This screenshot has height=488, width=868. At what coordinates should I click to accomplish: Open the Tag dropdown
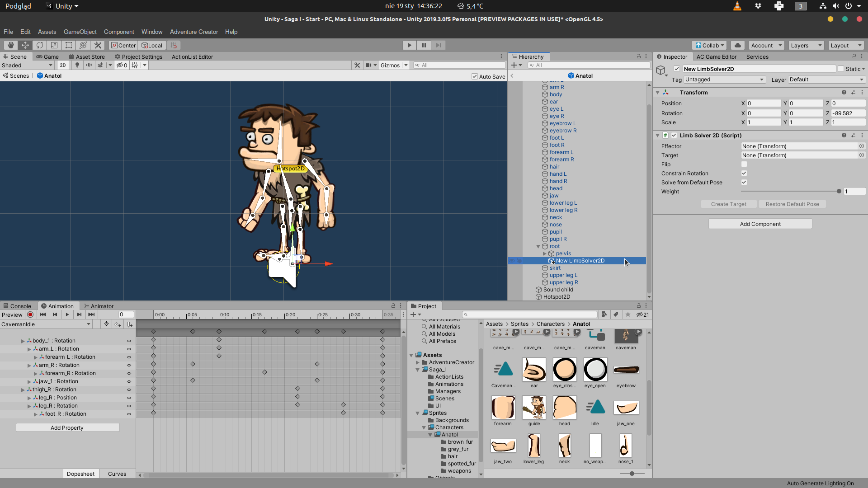[724, 80]
